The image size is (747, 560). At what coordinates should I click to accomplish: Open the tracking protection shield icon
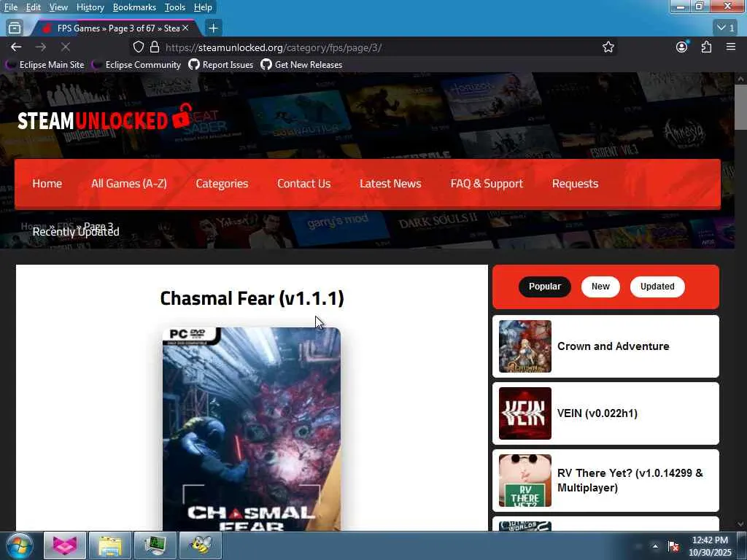click(x=138, y=47)
